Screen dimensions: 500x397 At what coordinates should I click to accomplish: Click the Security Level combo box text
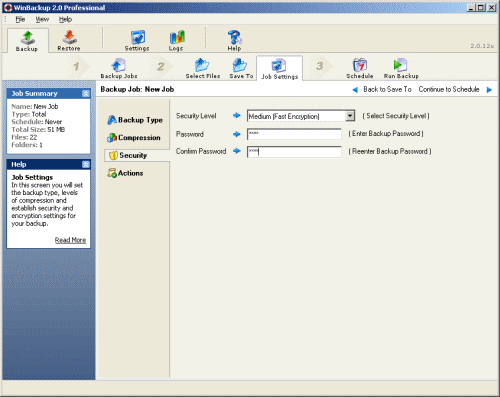point(284,116)
